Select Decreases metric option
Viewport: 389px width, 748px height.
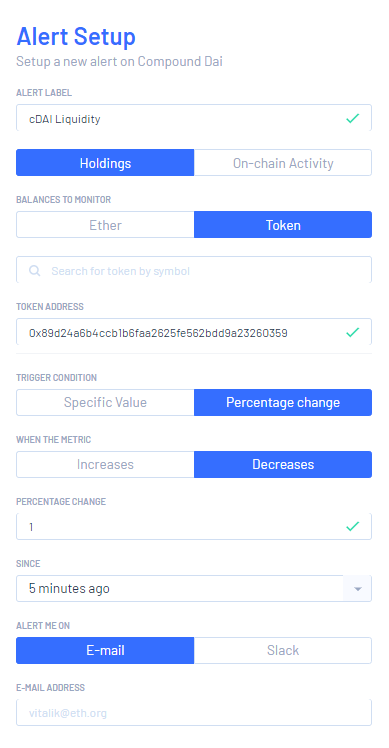pyautogui.click(x=283, y=464)
